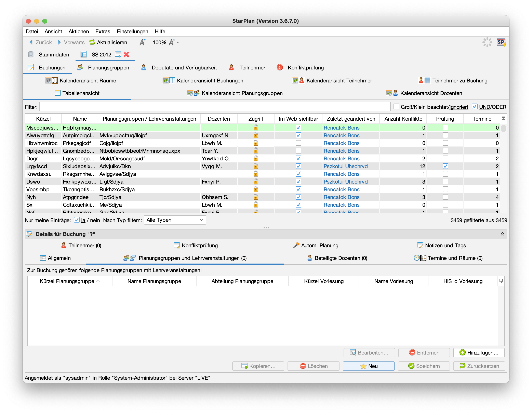Click the open-in-new-window icon beside SS 2012
532x413 pixels.
(118, 54)
